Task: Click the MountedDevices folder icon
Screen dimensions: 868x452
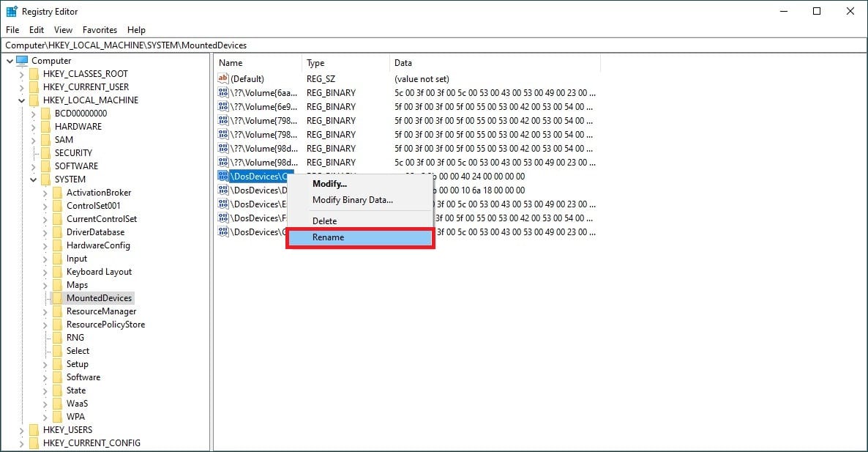Action: tap(57, 298)
